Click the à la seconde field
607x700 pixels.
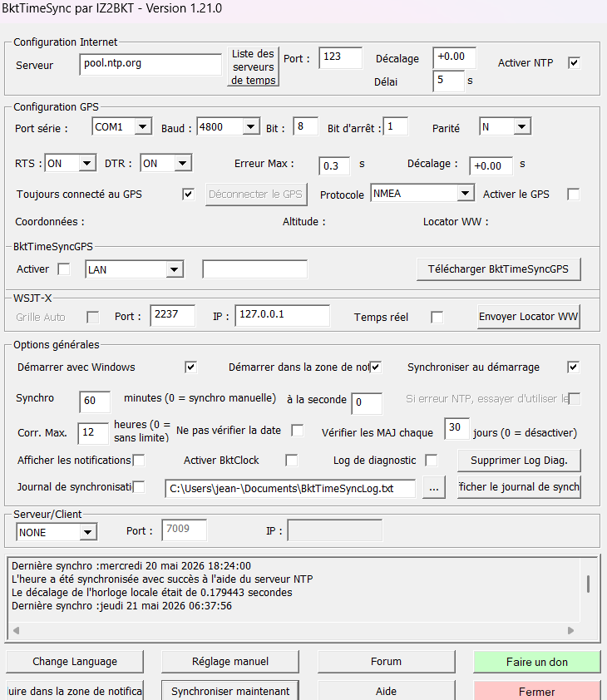[367, 403]
